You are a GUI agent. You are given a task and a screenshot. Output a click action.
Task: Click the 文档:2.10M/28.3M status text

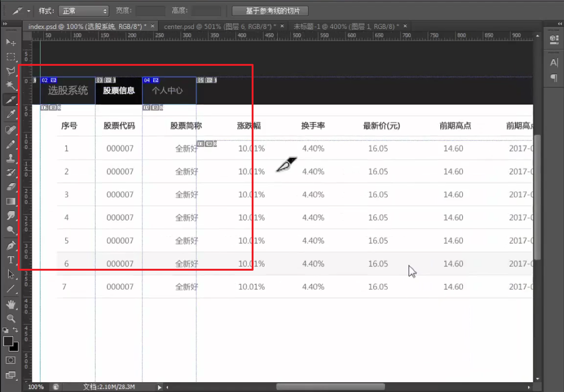pyautogui.click(x=109, y=387)
